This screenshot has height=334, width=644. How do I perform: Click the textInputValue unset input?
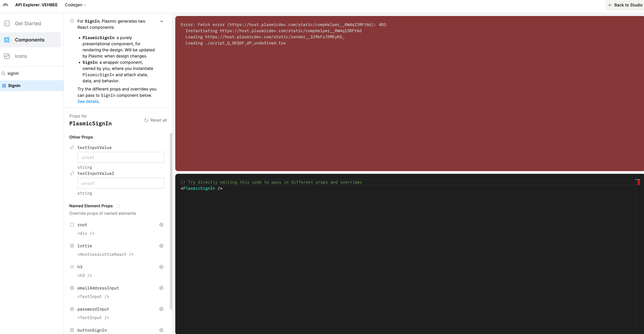[121, 157]
